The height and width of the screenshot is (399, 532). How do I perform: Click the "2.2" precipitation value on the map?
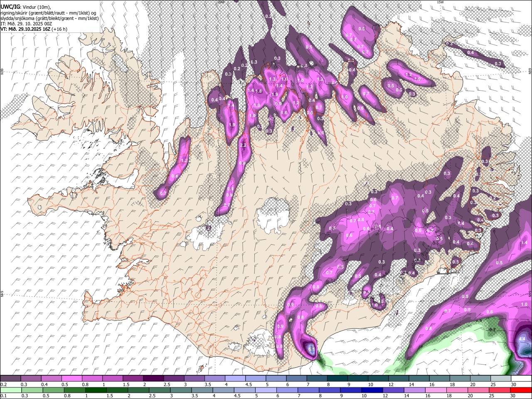tap(244, 145)
